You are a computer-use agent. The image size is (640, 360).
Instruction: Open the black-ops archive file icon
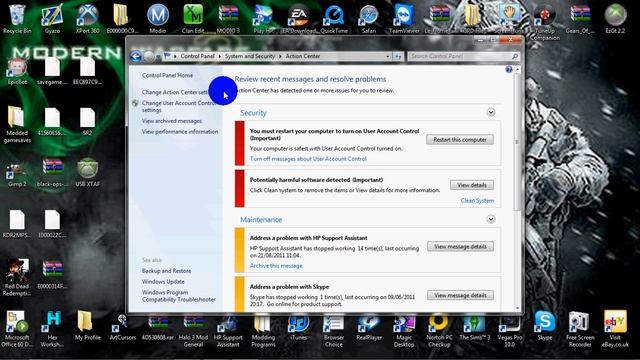tap(52, 173)
